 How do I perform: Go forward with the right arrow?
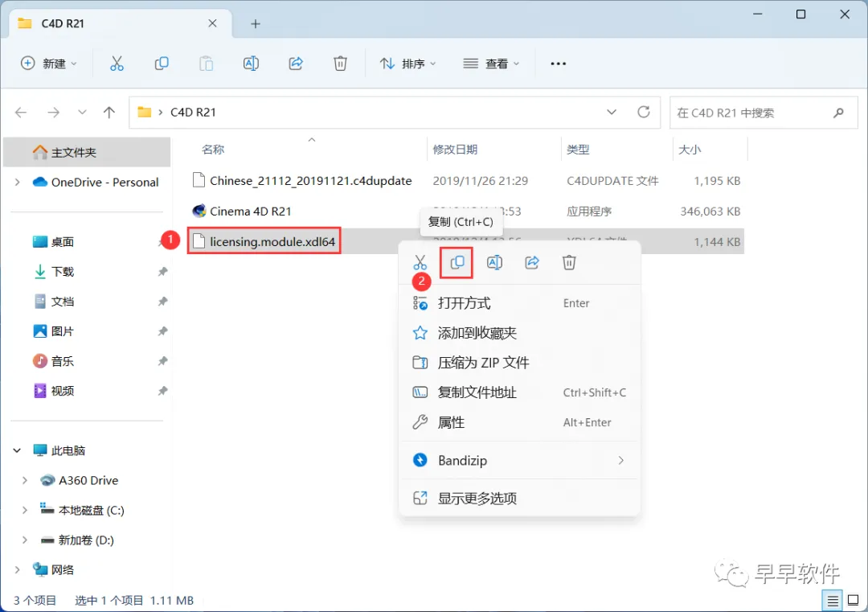[x=53, y=113]
